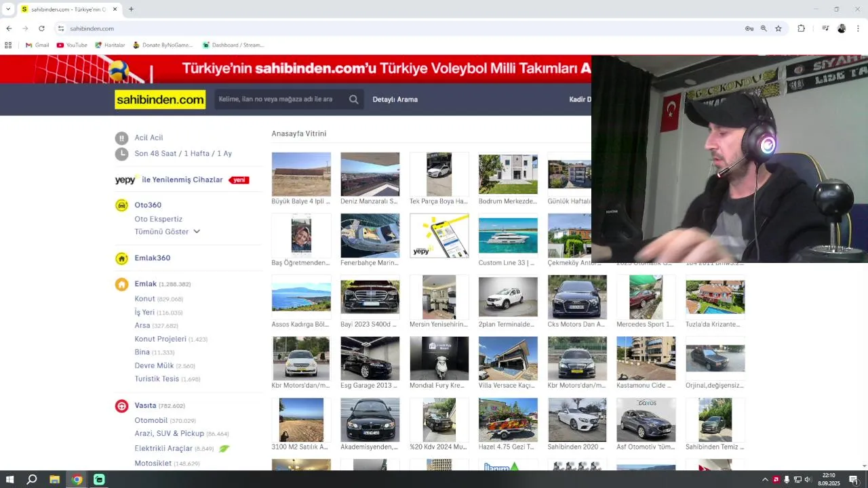Click the page vertical scrollbar down arrow

point(864,466)
